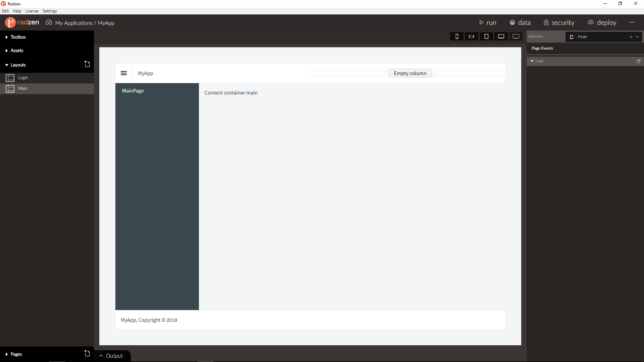Switch preview to tablet landscape size
The width and height of the screenshot is (644, 362).
click(x=501, y=37)
